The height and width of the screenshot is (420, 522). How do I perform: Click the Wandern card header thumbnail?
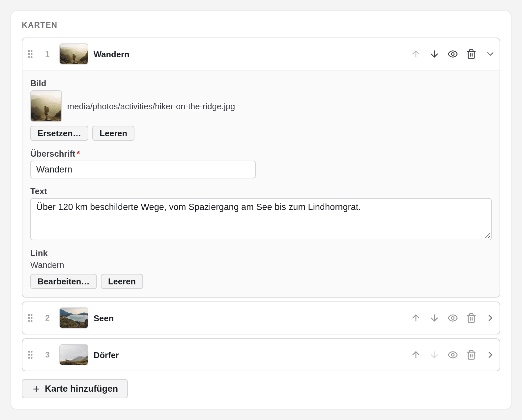(x=74, y=54)
